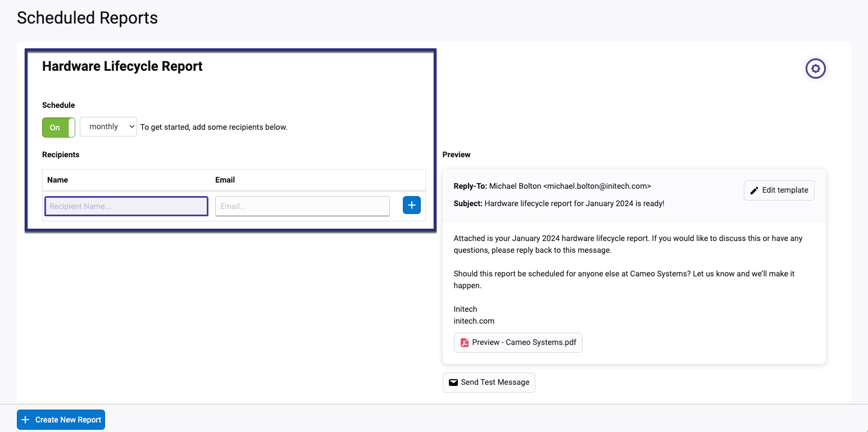Click the Reply-To Michael Bolton address line
This screenshot has width=868, height=432.
pyautogui.click(x=552, y=186)
